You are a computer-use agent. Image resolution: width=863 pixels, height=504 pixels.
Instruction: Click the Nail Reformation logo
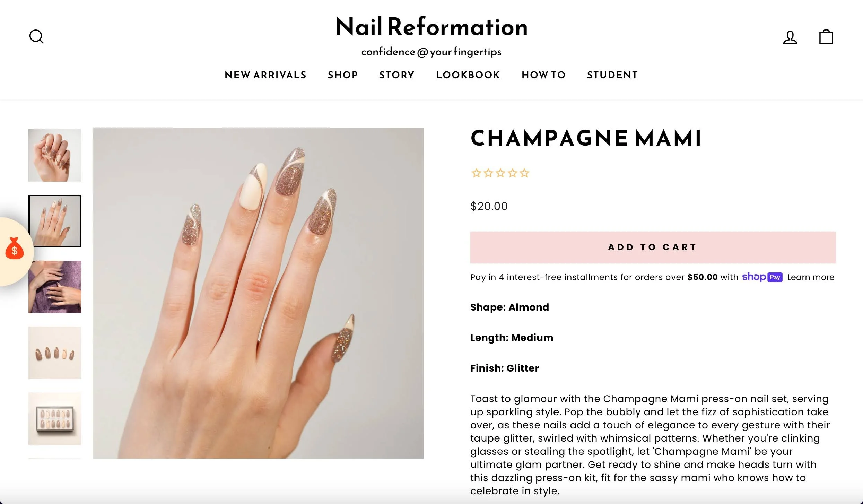coord(431,35)
